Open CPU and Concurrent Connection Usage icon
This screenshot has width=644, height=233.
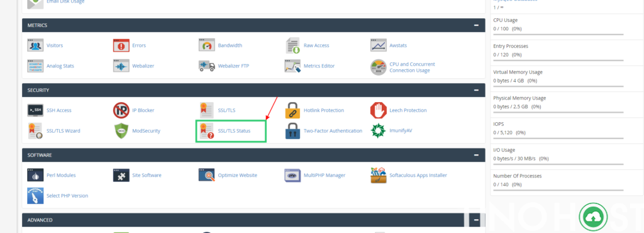click(x=378, y=67)
